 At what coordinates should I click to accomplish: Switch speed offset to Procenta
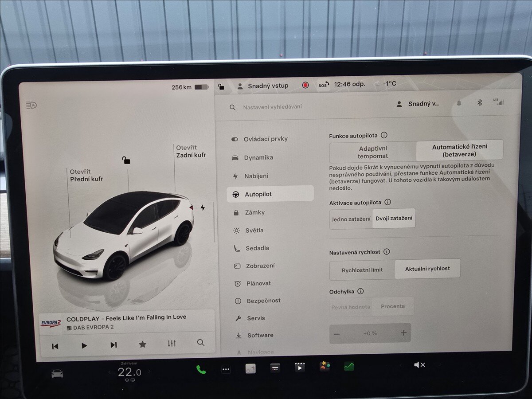point(394,306)
